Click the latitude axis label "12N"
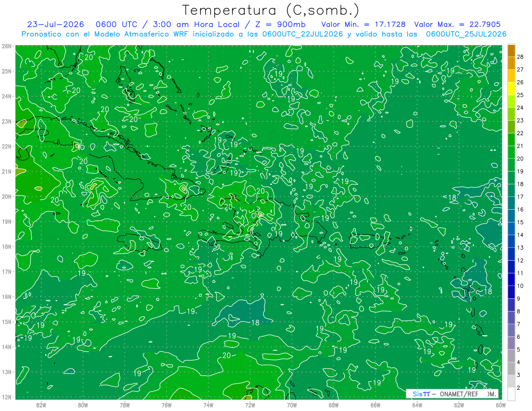 6,397
